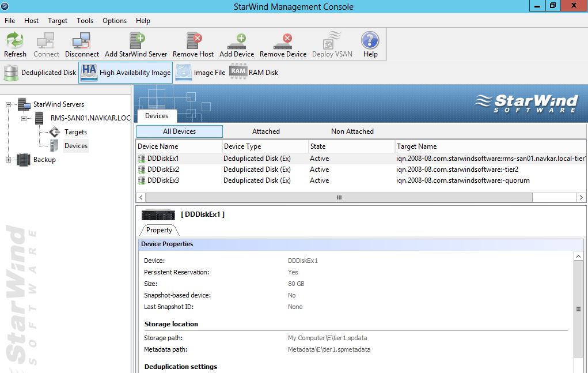Click the Connect toolbar icon
588x373 pixels.
pos(45,40)
